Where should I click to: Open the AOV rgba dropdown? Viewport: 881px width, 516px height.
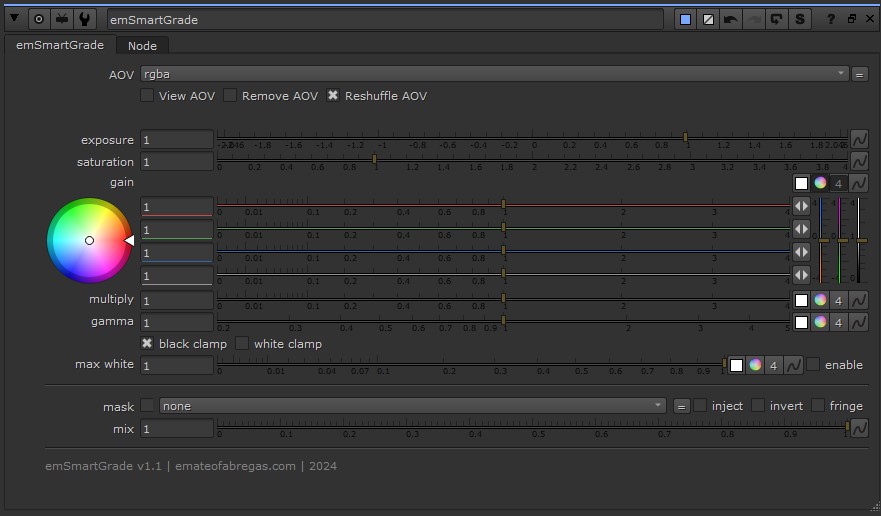pyautogui.click(x=494, y=74)
